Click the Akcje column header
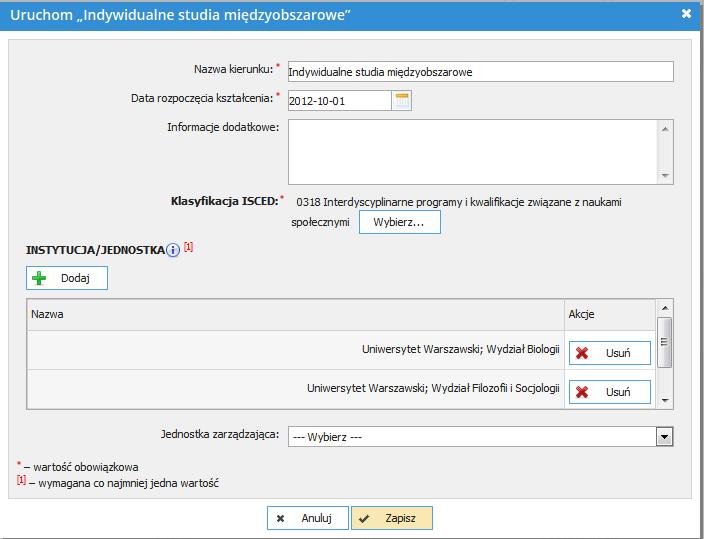Image resolution: width=704 pixels, height=539 pixels. click(610, 314)
